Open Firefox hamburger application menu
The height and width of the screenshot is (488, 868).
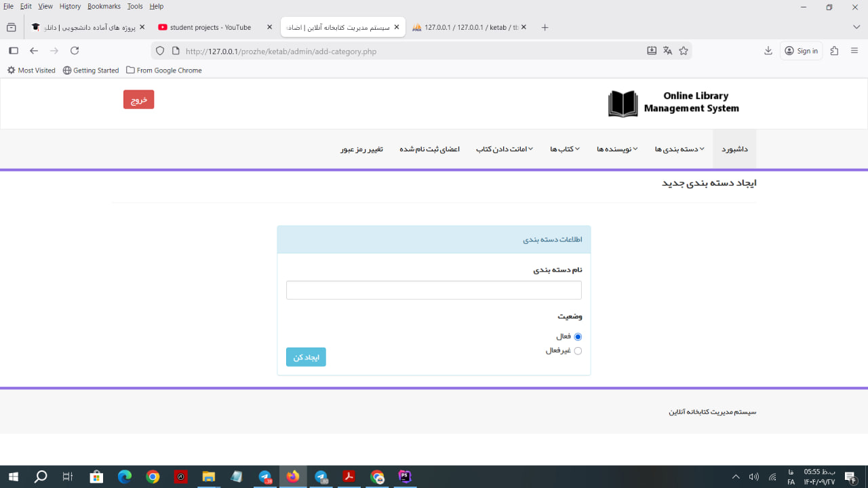[x=854, y=51]
